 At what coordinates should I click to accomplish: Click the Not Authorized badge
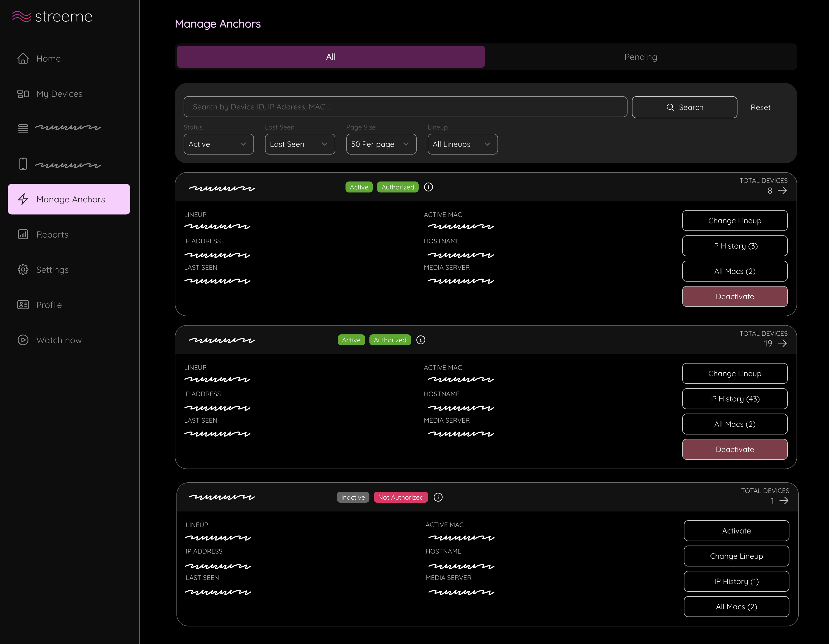(401, 497)
